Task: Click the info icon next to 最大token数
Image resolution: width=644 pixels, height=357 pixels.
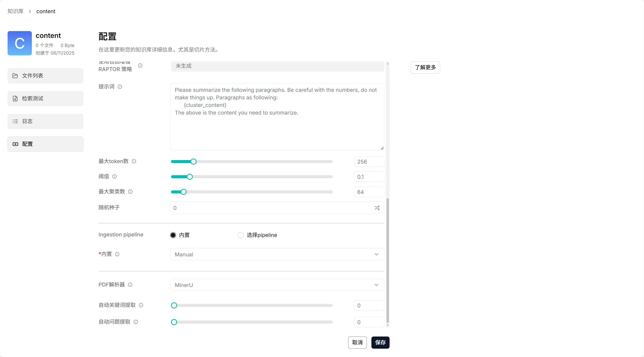Action: (x=134, y=161)
